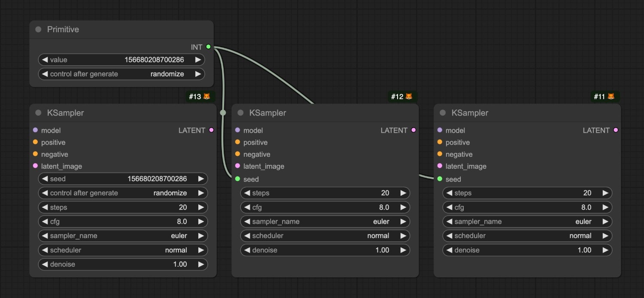
Task: Collapse KSampler #12 via its title dot
Action: (x=240, y=113)
